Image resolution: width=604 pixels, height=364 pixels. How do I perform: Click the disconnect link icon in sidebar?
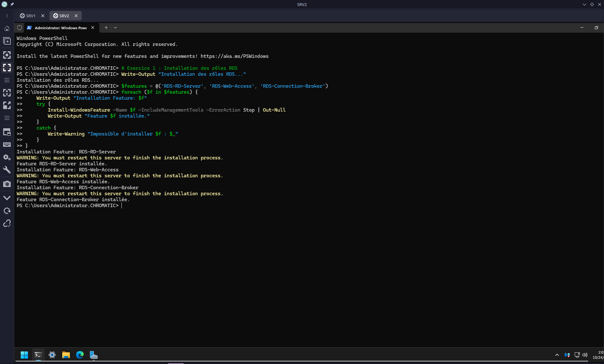click(7, 223)
